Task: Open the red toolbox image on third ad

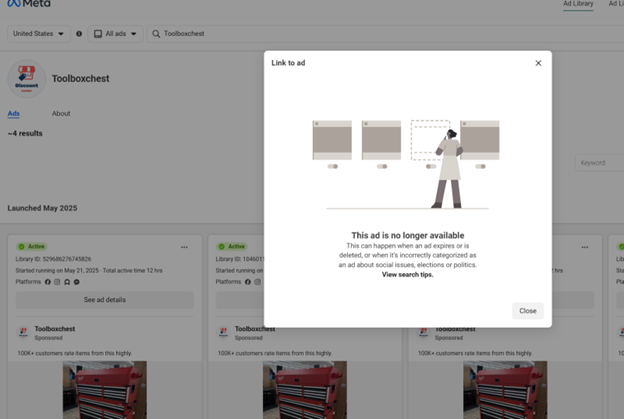Action: [x=505, y=390]
